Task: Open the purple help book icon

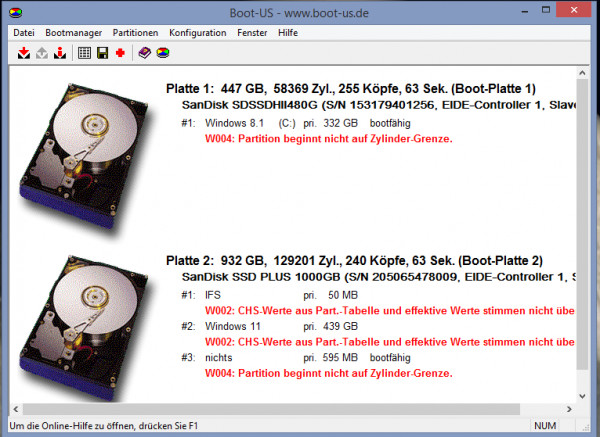Action: [145, 53]
